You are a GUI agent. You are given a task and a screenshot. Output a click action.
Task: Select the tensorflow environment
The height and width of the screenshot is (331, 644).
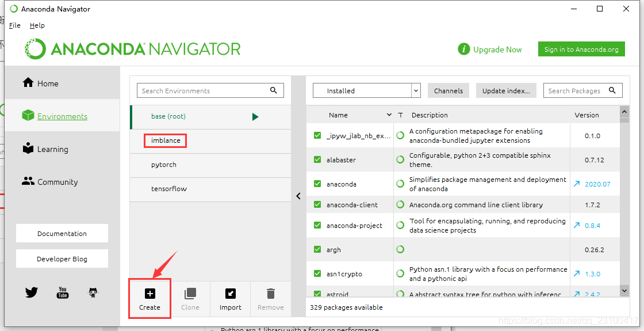[210, 189]
